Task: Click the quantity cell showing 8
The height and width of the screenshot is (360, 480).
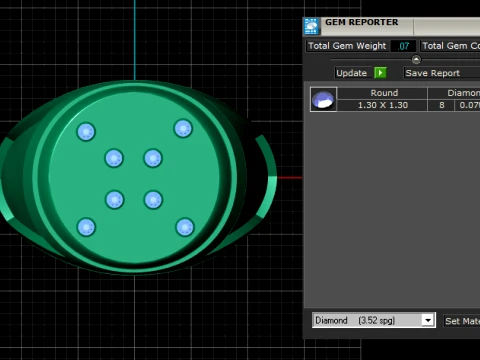Action: pyautogui.click(x=441, y=105)
